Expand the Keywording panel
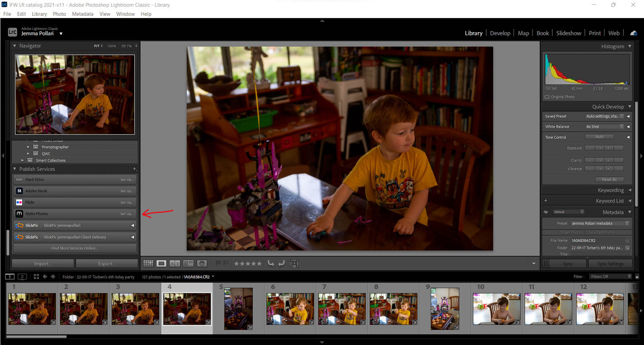 (630, 190)
